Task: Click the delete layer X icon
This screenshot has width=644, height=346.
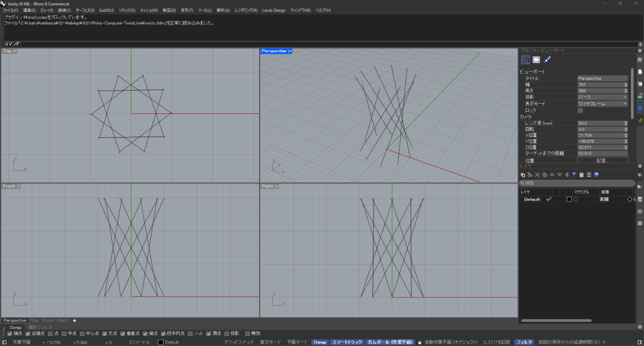Action: pos(537,174)
